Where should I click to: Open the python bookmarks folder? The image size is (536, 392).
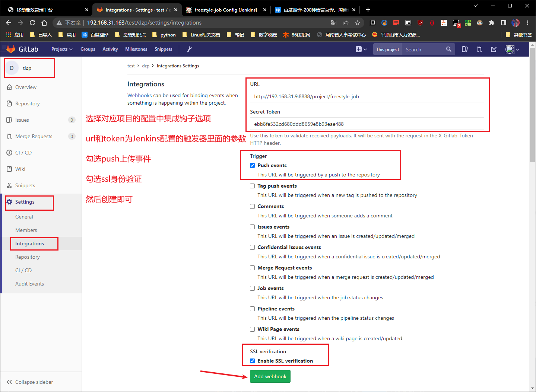pyautogui.click(x=164, y=35)
